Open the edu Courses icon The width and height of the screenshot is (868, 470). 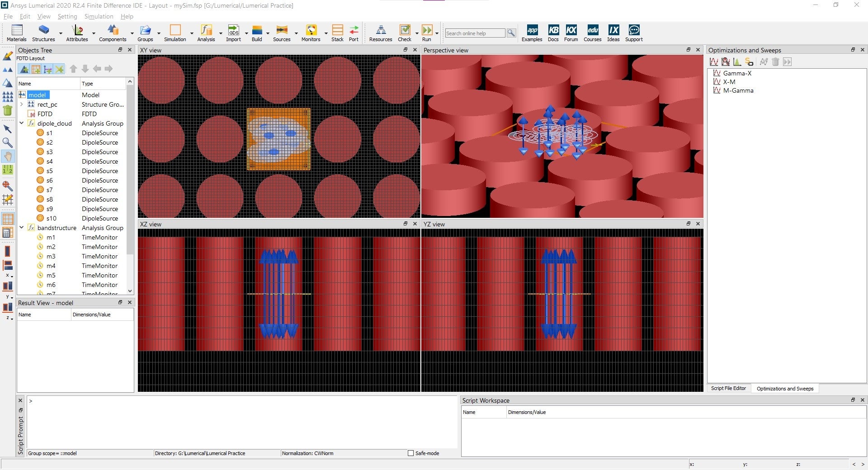(593, 30)
